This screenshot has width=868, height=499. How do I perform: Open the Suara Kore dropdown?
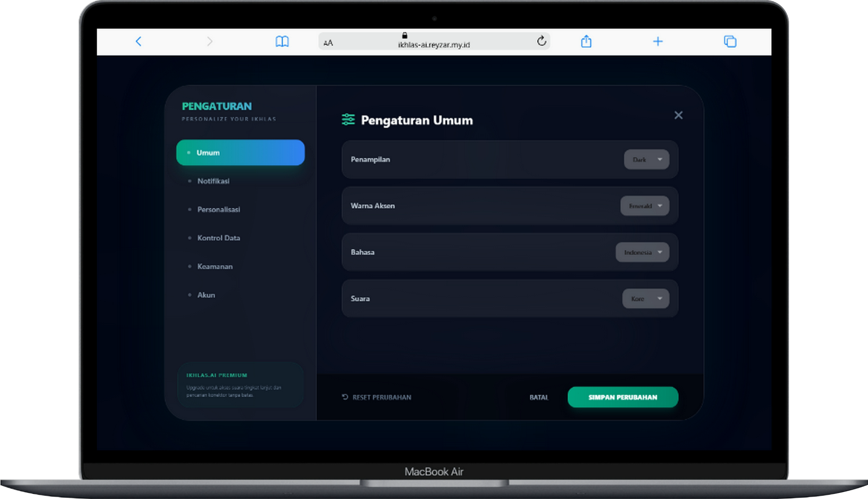(645, 299)
